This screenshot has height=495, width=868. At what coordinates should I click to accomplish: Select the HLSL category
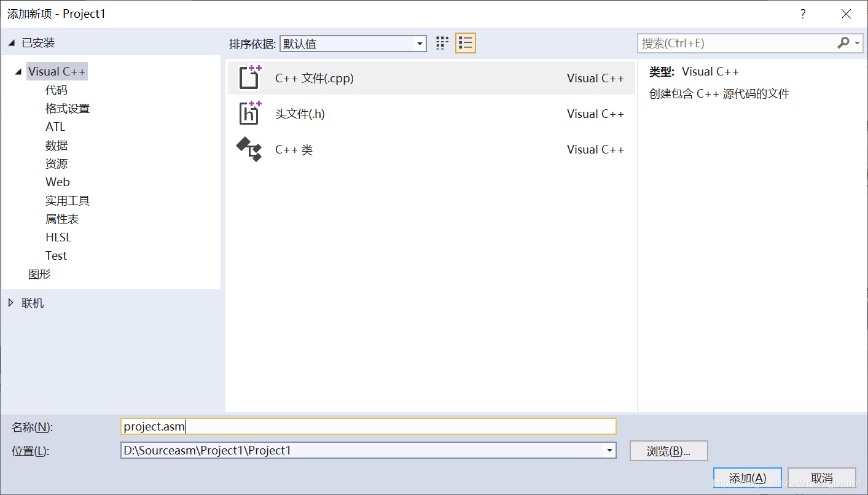[58, 238]
